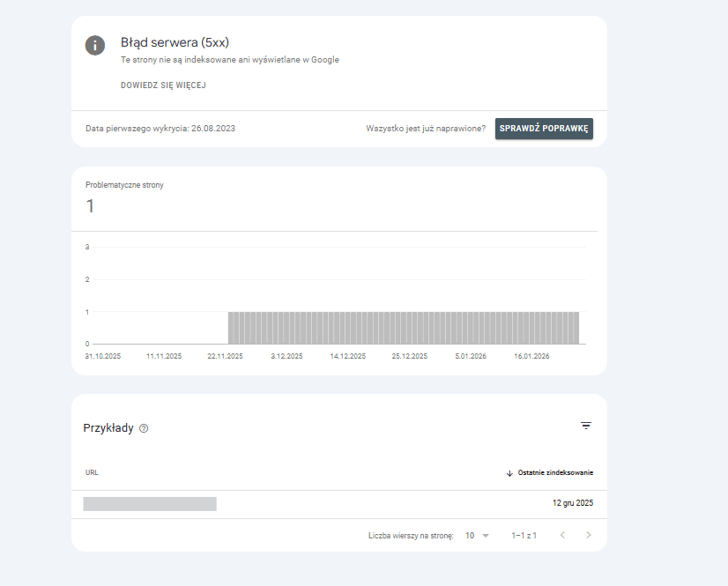Viewport: 728px width, 586px height.
Task: Click the Błąd serwera (5xx) heading
Action: (175, 42)
